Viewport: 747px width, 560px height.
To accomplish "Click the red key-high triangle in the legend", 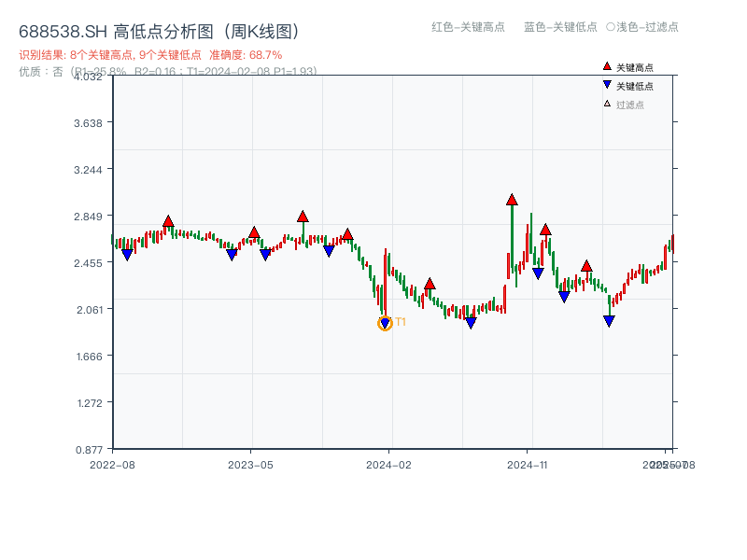I will pyautogui.click(x=607, y=67).
